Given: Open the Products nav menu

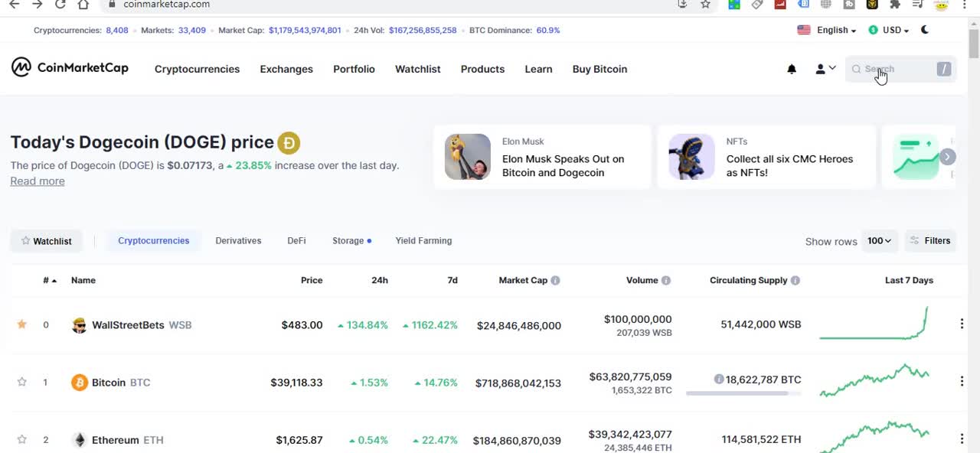Looking at the screenshot, I should coord(482,69).
